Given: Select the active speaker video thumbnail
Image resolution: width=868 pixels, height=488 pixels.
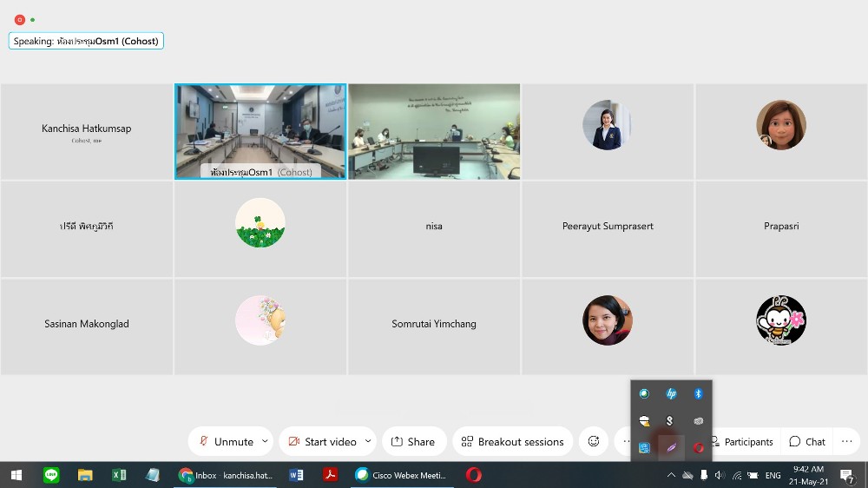Looking at the screenshot, I should click(x=260, y=131).
